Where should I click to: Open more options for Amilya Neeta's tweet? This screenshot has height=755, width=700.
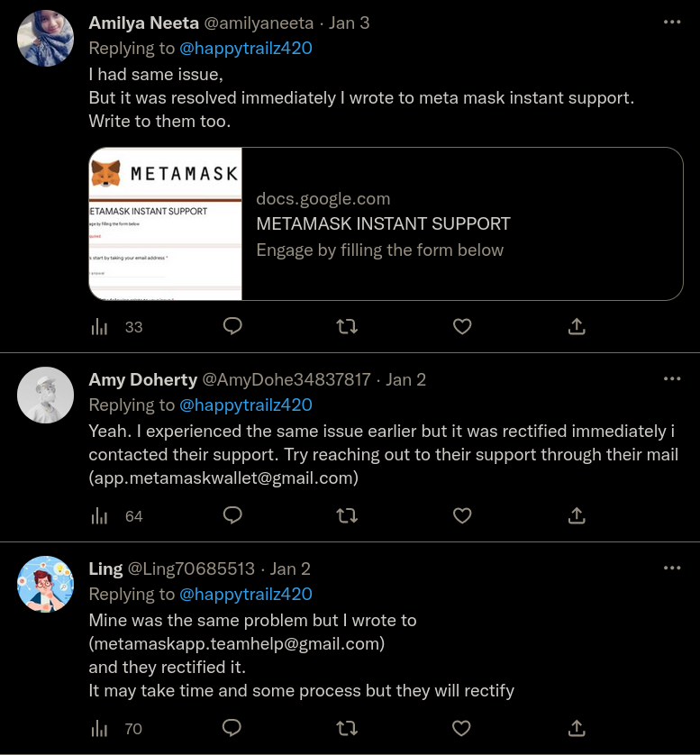[672, 22]
